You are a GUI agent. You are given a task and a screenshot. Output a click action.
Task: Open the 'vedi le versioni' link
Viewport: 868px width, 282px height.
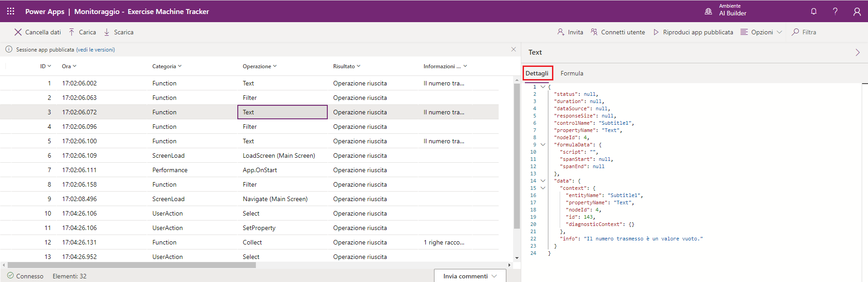tap(95, 50)
